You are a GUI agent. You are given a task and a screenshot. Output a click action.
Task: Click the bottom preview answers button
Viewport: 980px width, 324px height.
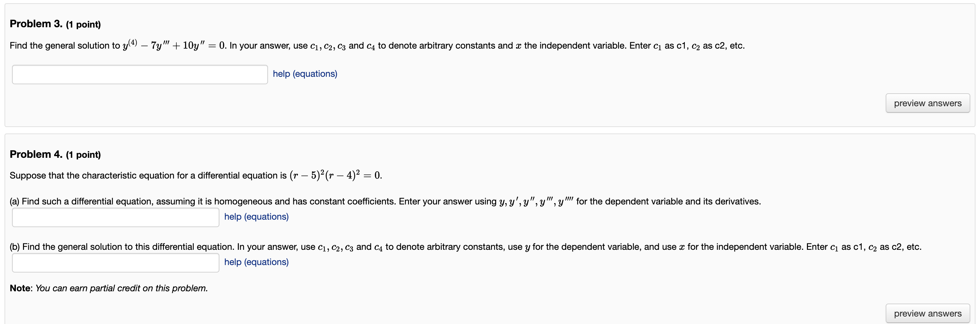(x=927, y=313)
